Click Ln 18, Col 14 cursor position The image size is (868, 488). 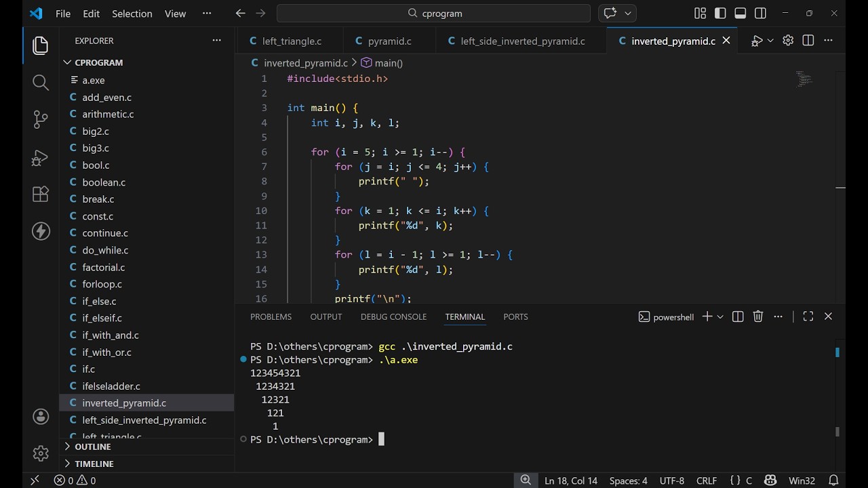pos(571,481)
